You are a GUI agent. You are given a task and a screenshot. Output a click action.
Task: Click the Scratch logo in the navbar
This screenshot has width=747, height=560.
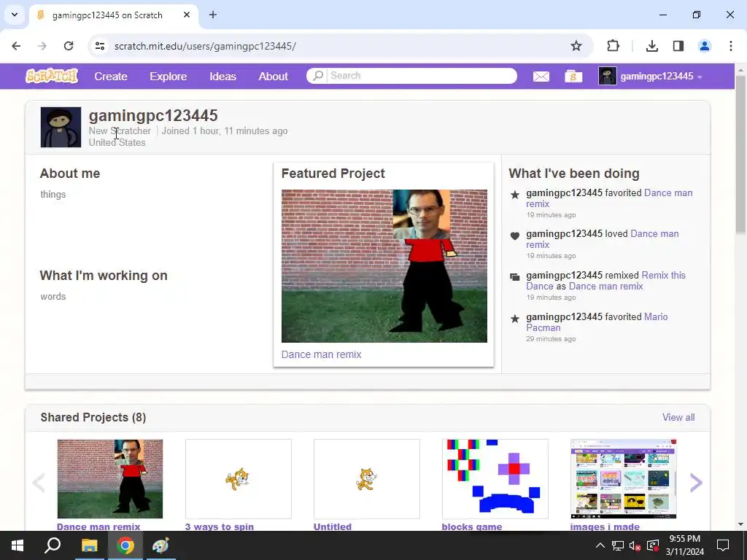pyautogui.click(x=52, y=76)
